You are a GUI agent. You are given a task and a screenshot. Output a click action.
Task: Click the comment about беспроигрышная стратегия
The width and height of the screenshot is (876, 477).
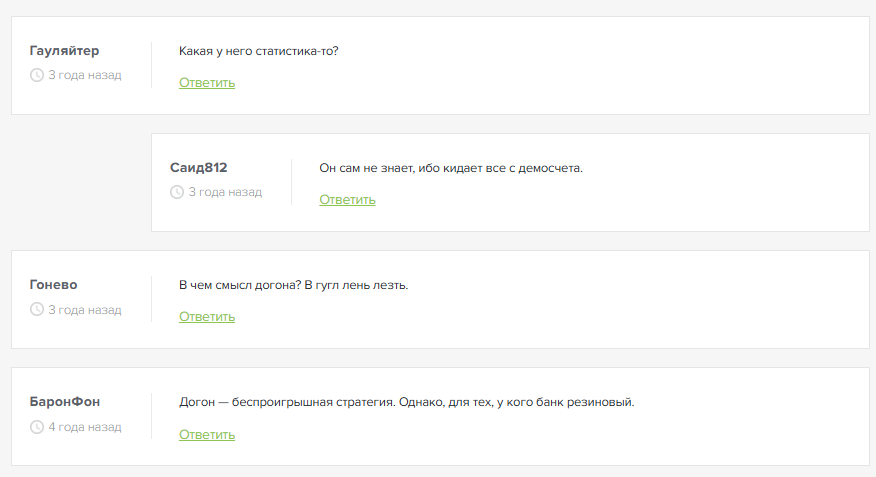click(x=407, y=402)
